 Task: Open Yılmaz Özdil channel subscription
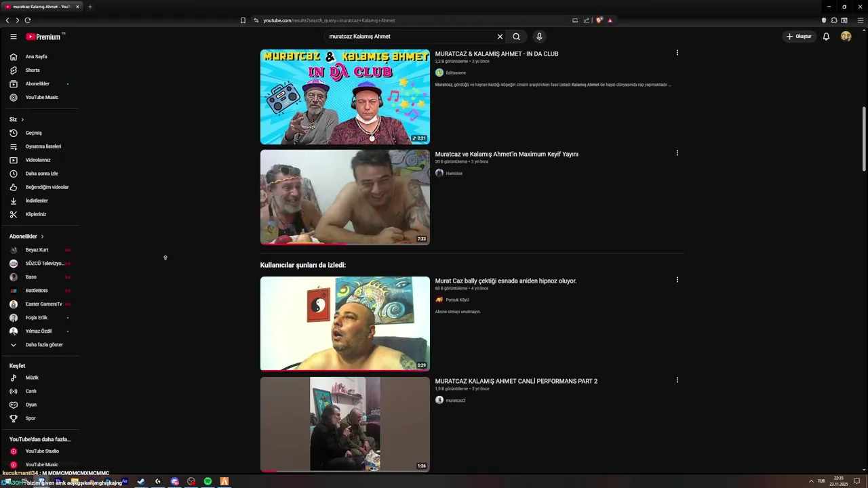(39, 331)
